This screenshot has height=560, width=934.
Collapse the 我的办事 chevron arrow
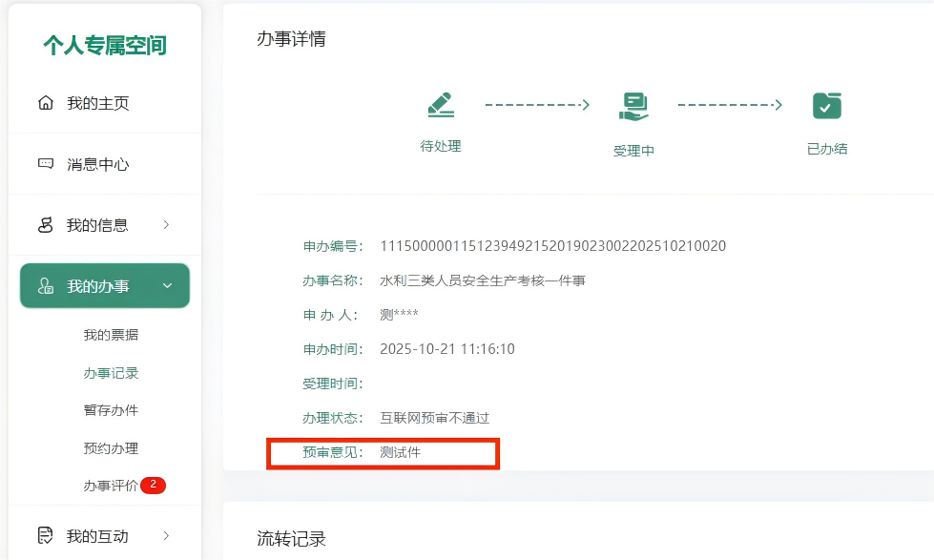tap(167, 286)
